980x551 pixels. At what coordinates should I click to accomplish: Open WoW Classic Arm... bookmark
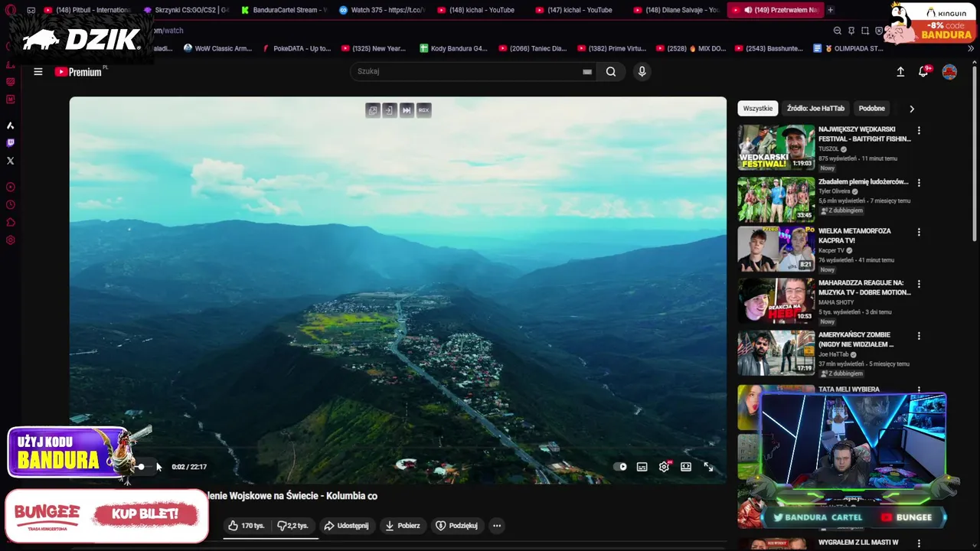pyautogui.click(x=217, y=48)
